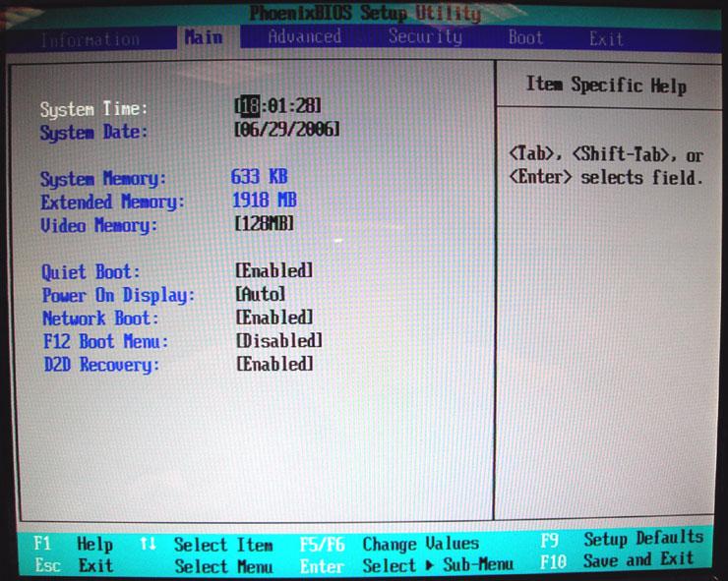Change the Power On Display Auto value
The width and height of the screenshot is (728, 581).
tap(261, 294)
